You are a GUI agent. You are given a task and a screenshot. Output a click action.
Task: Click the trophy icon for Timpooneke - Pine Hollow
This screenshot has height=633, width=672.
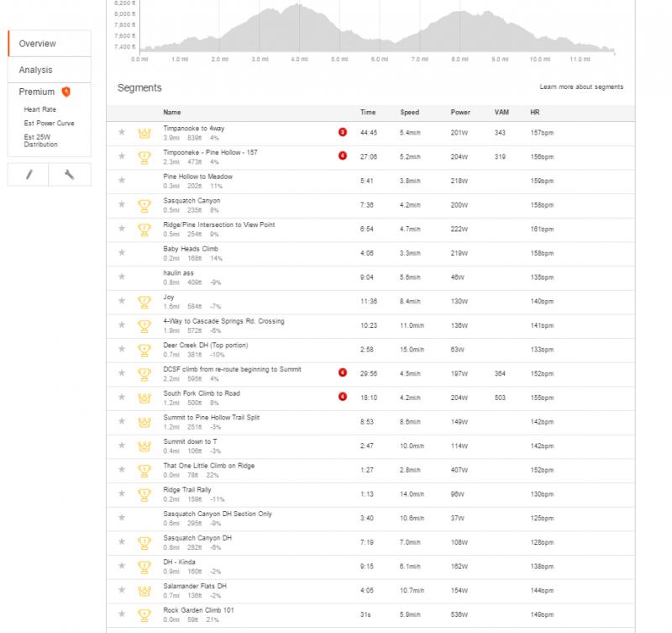point(144,157)
